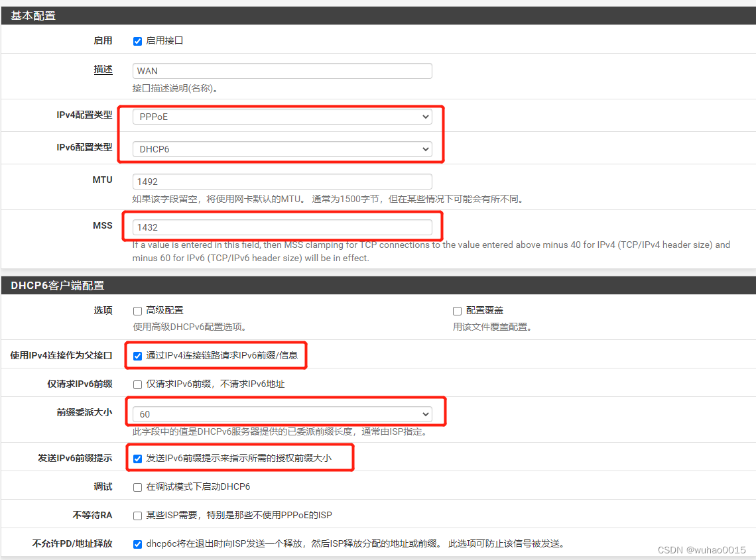Disable the 启用接口 checkbox
Screen dimensions: 756x560
(137, 40)
